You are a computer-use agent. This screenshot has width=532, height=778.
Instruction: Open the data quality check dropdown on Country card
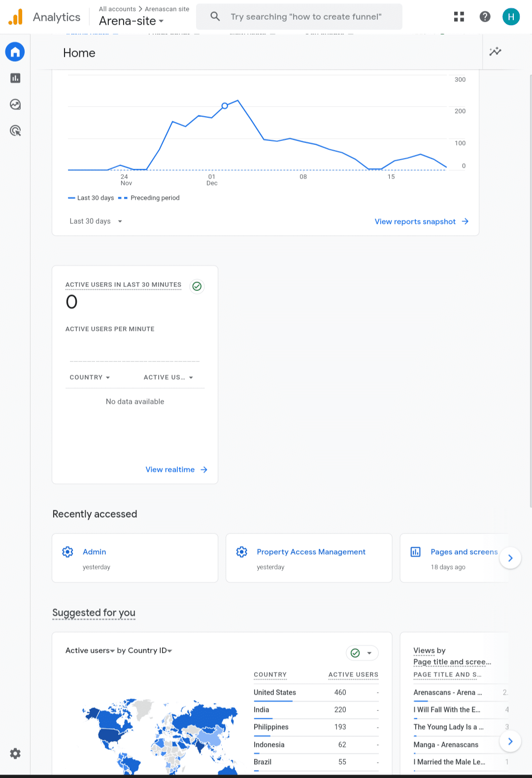[362, 653]
